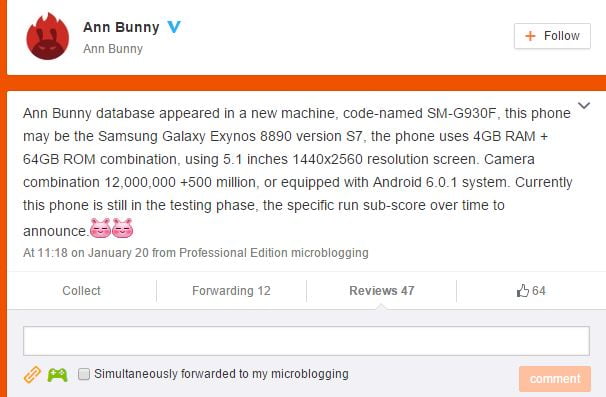Open the red bunny profile avatar
The width and height of the screenshot is (606, 397).
point(48,36)
